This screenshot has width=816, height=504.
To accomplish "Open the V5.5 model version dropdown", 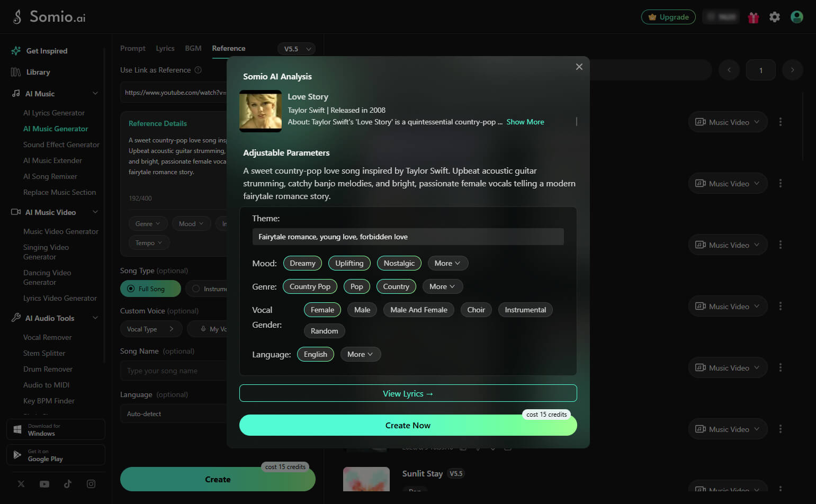I will 297,49.
